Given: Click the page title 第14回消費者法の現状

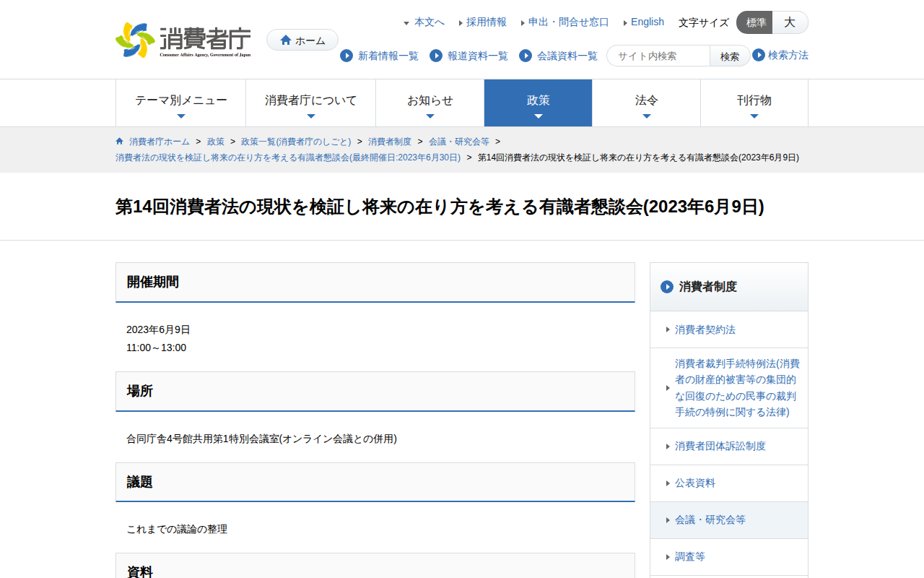Looking at the screenshot, I should 440,207.
